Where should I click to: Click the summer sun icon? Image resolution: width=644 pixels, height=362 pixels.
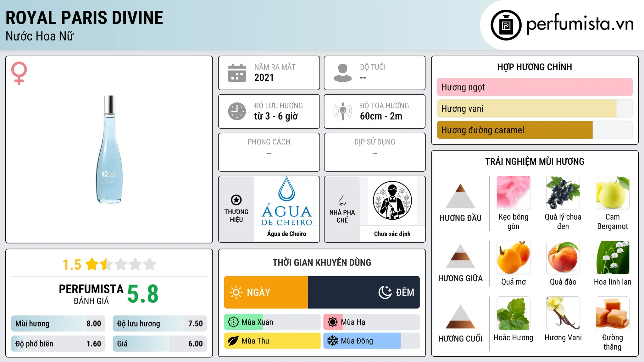click(333, 322)
